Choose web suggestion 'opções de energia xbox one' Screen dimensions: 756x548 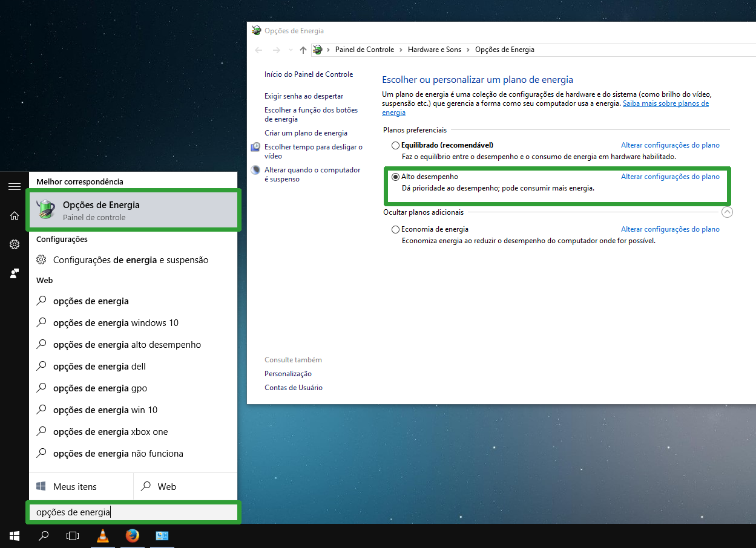click(133, 432)
